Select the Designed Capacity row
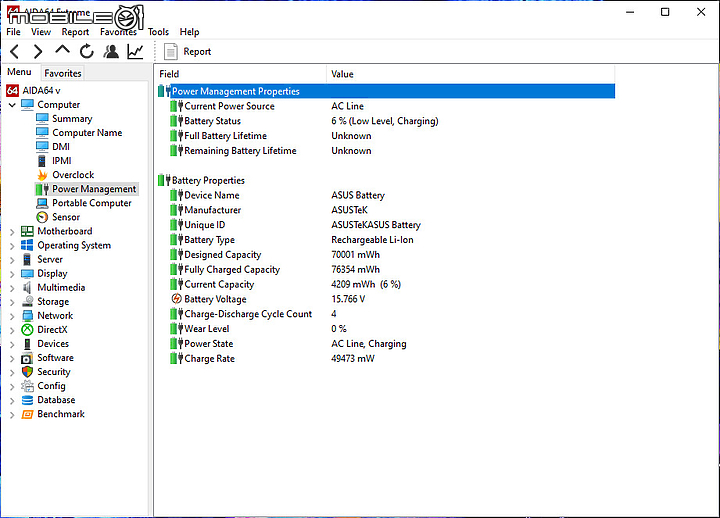Image resolution: width=720 pixels, height=518 pixels. pos(386,254)
